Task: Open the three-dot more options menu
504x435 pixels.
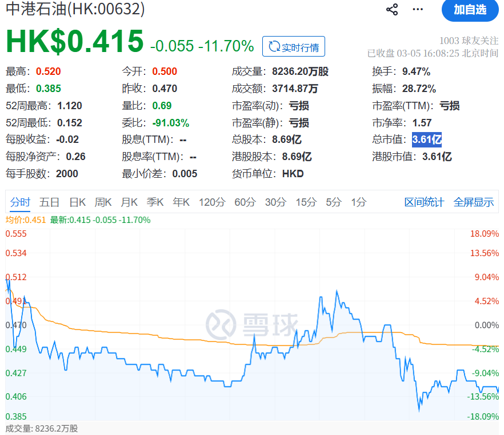Action: click(418, 10)
